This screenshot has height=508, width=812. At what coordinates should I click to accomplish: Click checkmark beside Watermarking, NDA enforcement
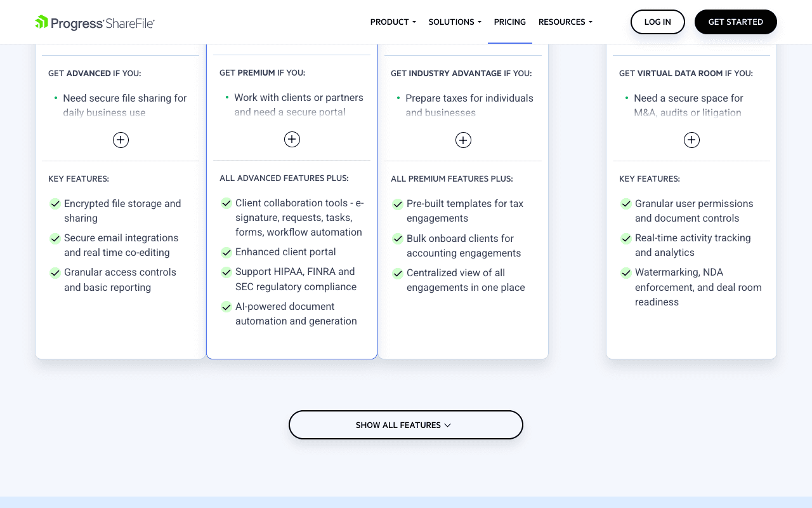pos(626,272)
